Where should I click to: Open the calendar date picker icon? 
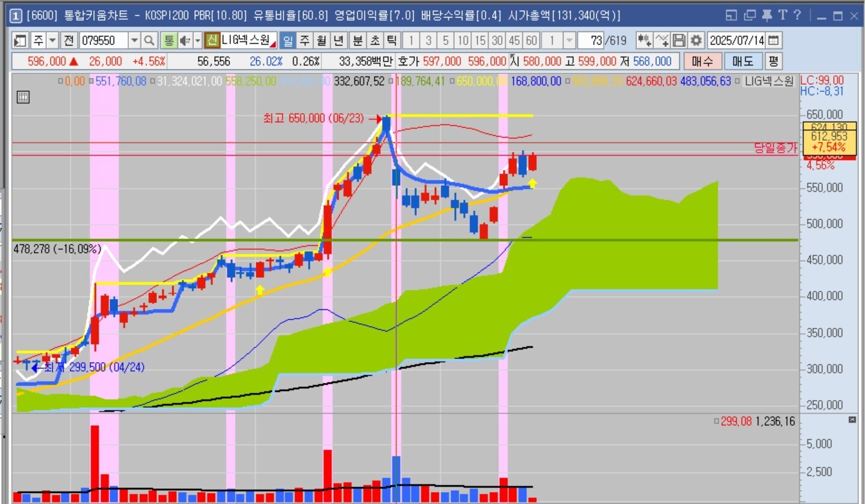coord(774,41)
